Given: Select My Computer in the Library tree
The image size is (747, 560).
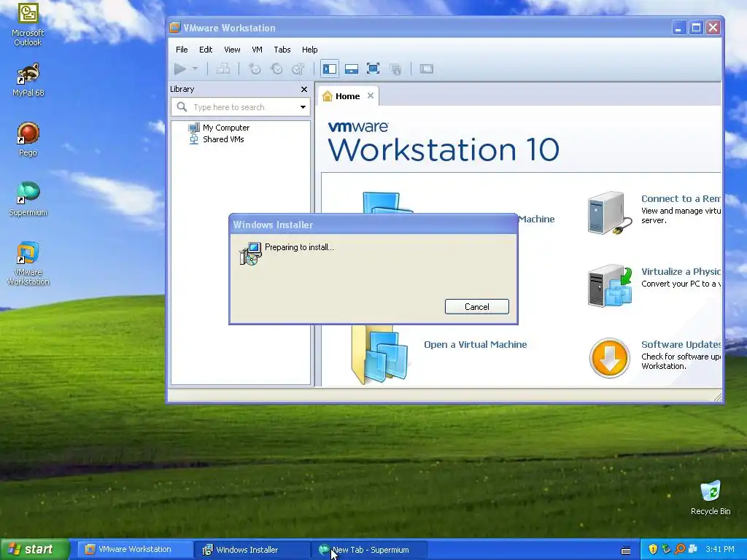Looking at the screenshot, I should [226, 128].
